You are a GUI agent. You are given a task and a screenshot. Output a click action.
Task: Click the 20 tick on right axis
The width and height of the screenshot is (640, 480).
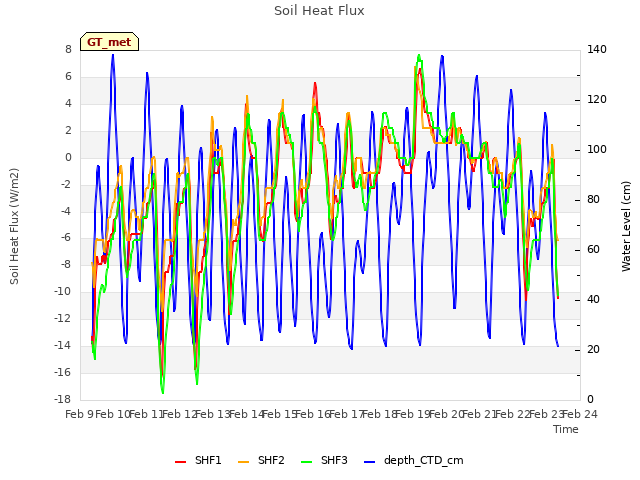[x=593, y=349]
